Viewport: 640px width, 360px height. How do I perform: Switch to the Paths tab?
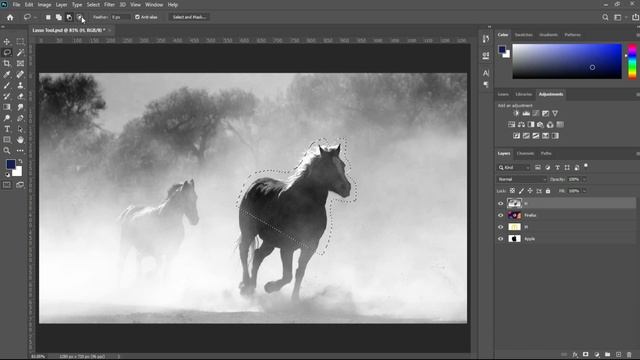pos(546,153)
